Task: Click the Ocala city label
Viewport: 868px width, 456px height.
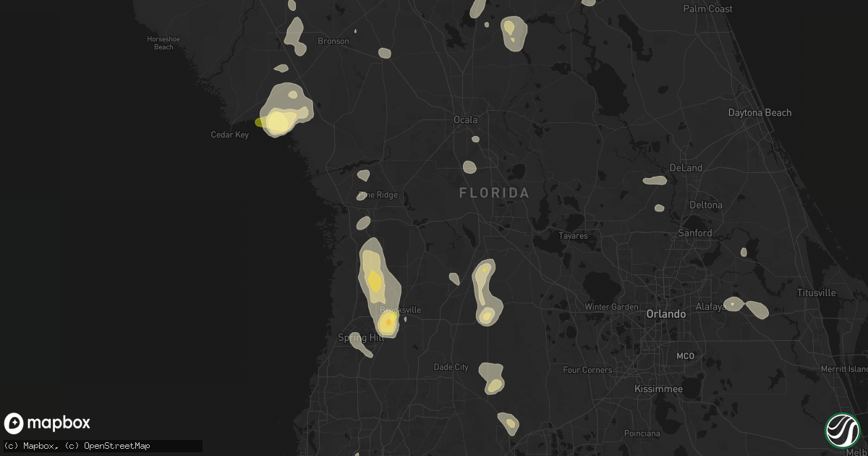Action: tap(465, 119)
